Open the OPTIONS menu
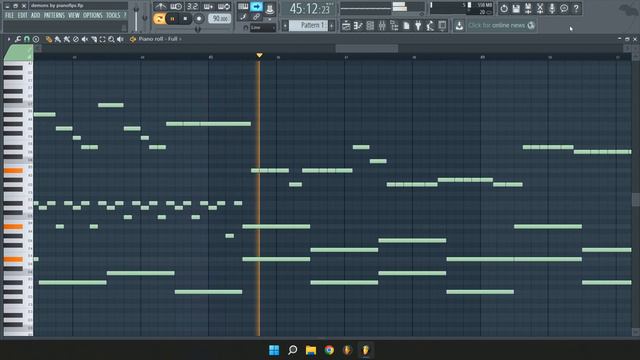This screenshot has height=360, width=640. coord(93,16)
